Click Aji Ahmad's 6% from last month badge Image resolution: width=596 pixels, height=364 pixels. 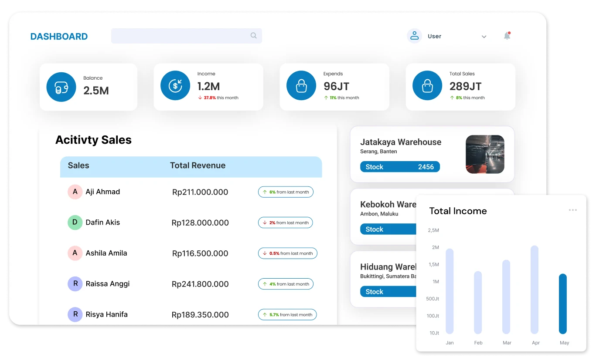coord(286,192)
